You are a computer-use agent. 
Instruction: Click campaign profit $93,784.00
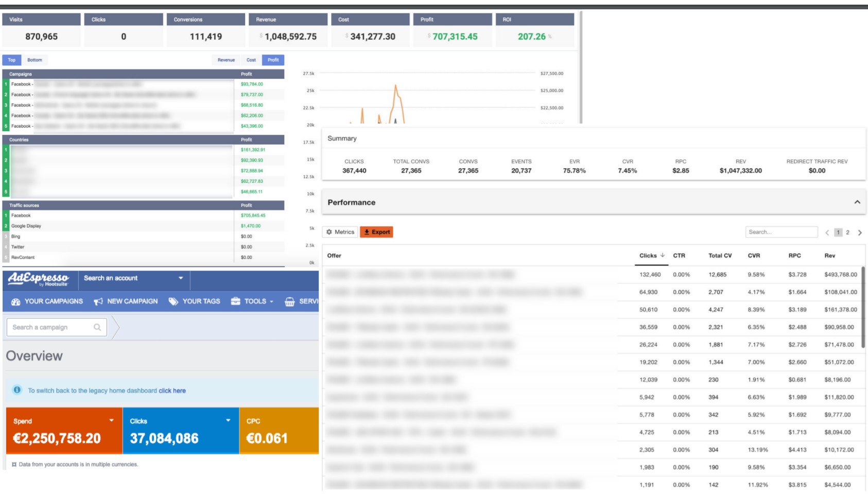pos(252,84)
